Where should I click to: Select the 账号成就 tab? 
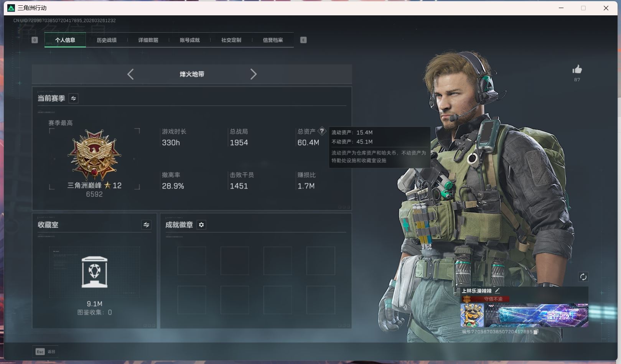click(x=189, y=40)
